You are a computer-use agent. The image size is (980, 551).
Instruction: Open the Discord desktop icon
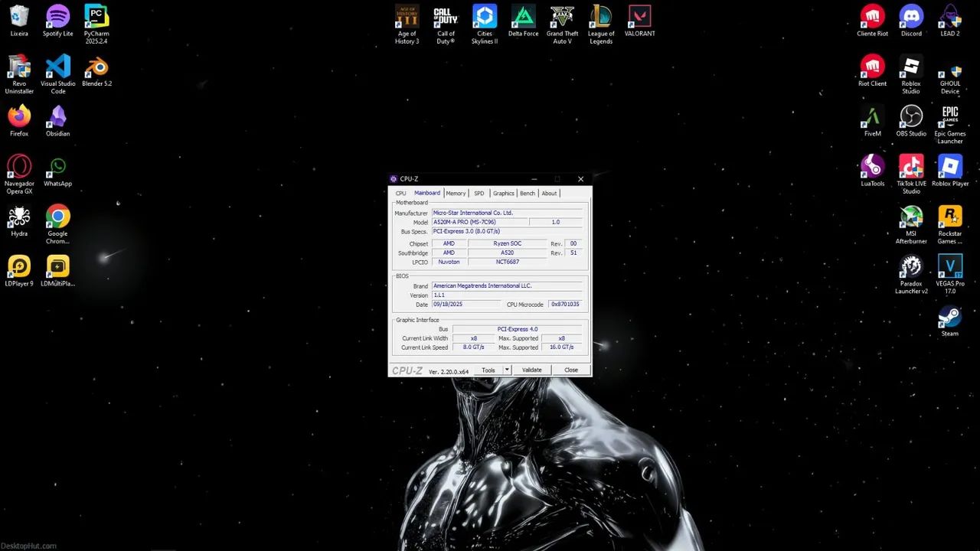point(911,21)
